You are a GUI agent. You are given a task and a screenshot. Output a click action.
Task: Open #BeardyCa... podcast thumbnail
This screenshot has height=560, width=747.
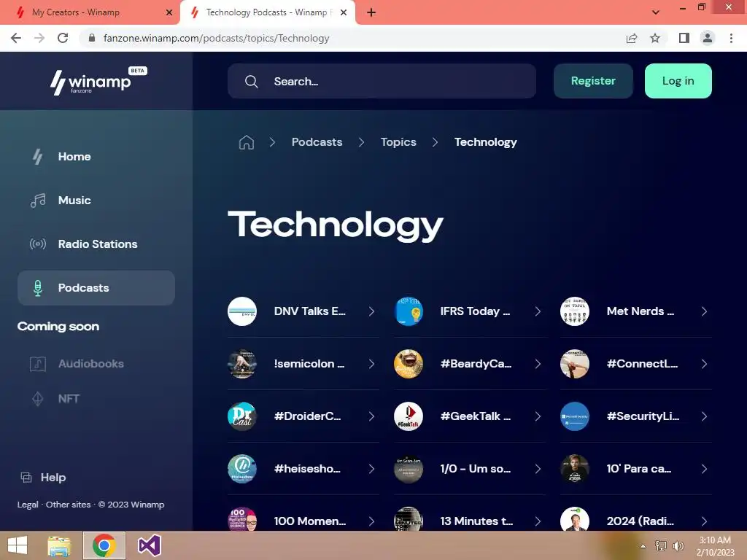coord(409,364)
